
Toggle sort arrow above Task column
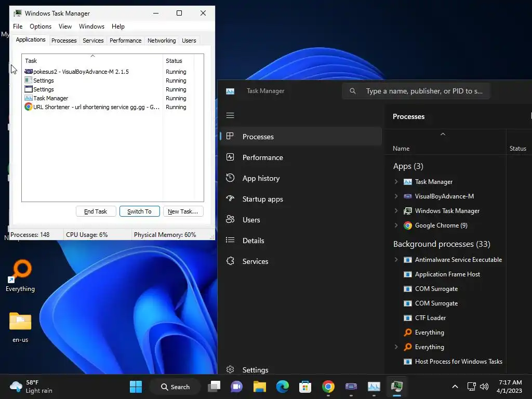(92, 56)
